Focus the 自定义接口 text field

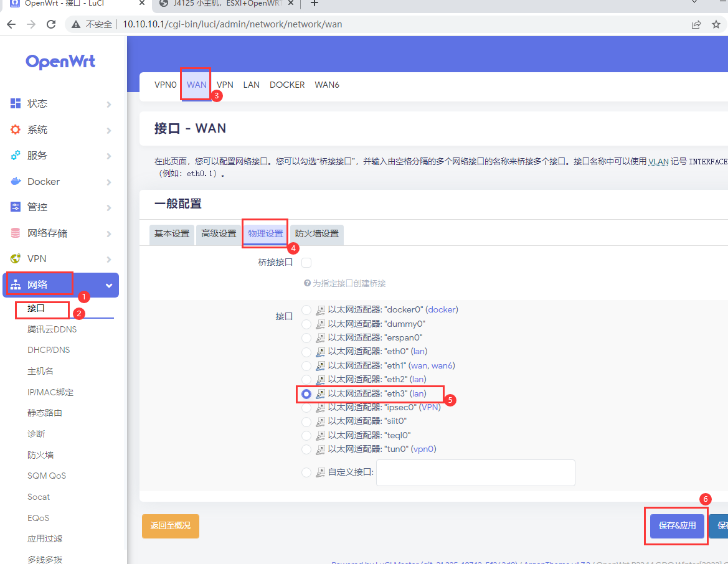point(475,472)
